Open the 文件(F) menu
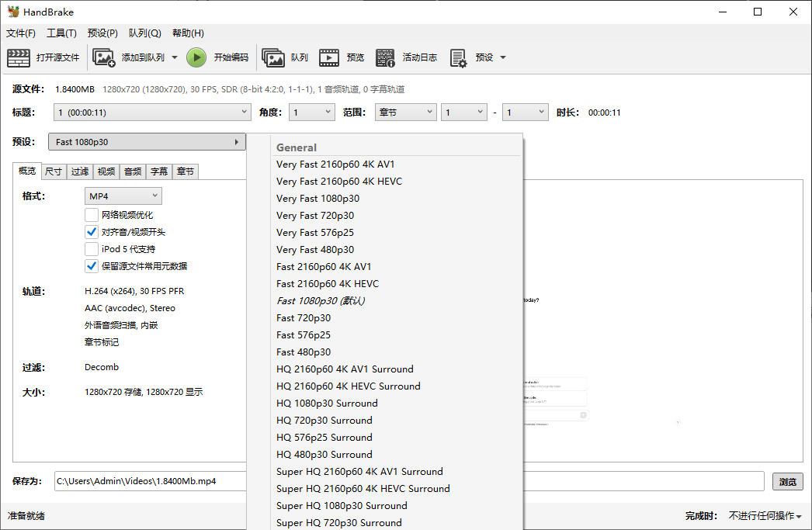This screenshot has height=530, width=812. point(21,33)
